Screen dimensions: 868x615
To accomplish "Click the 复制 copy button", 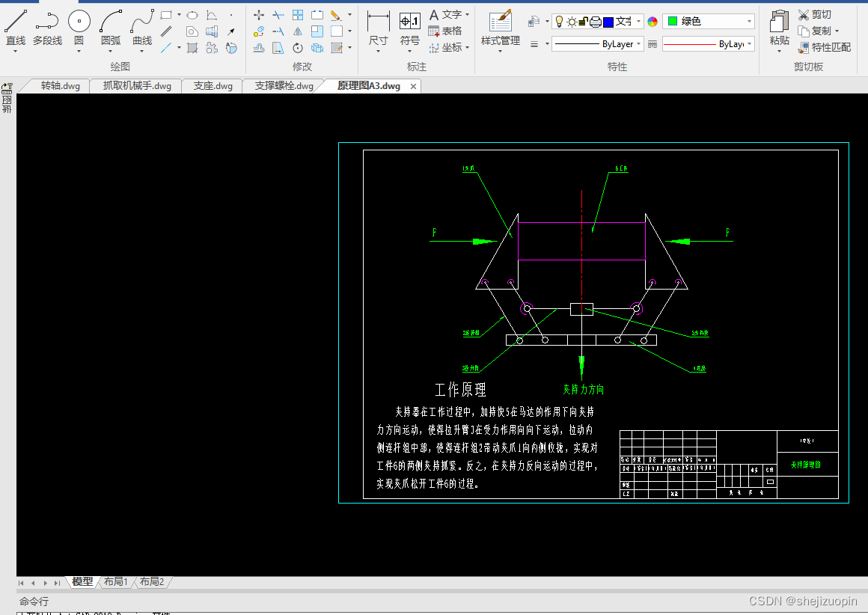I will [x=815, y=31].
